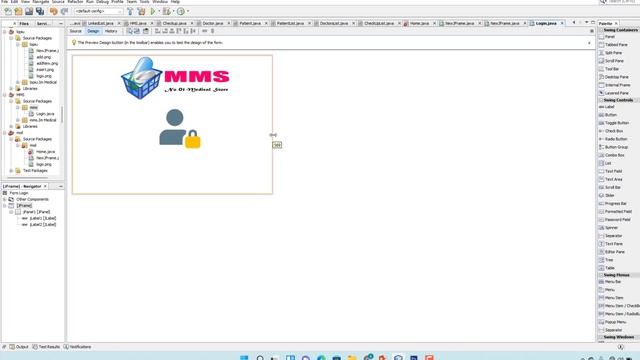Select the Design view button
This screenshot has height=360, width=640.
pos(93,31)
